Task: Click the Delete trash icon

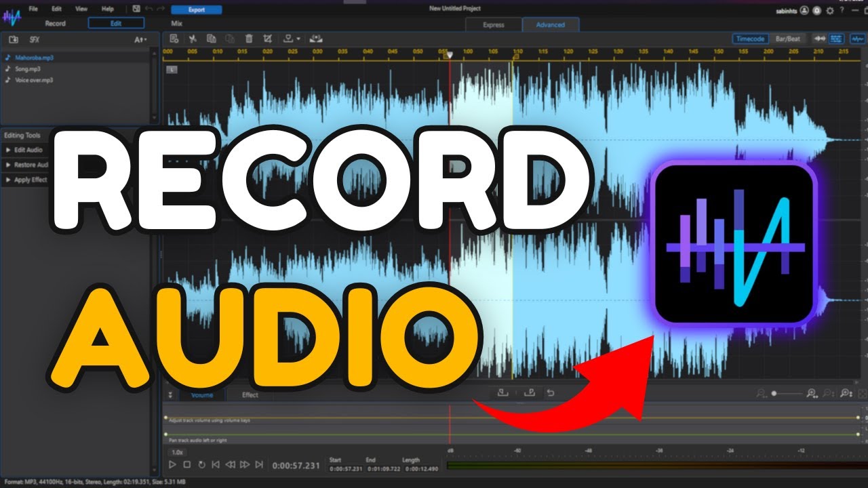Action: tap(249, 39)
